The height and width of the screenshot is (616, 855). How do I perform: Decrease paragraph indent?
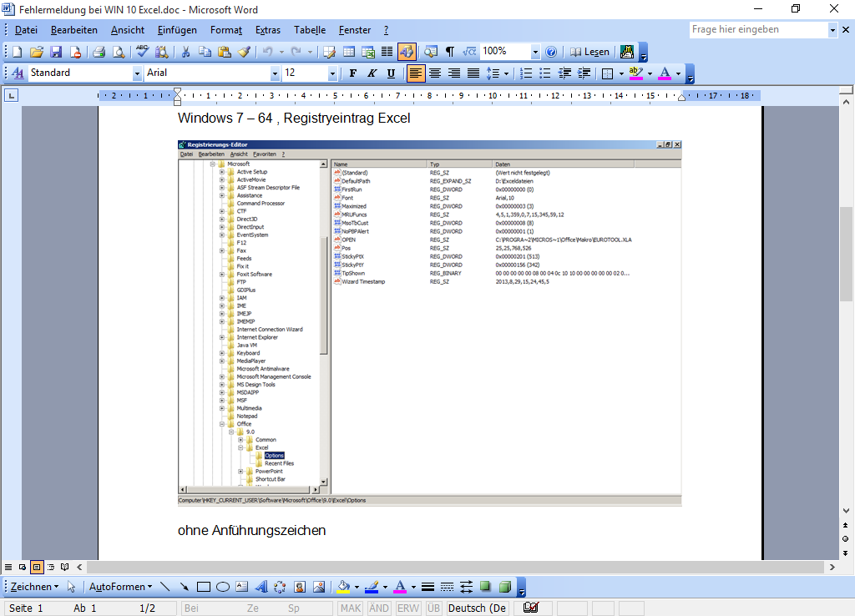564,73
